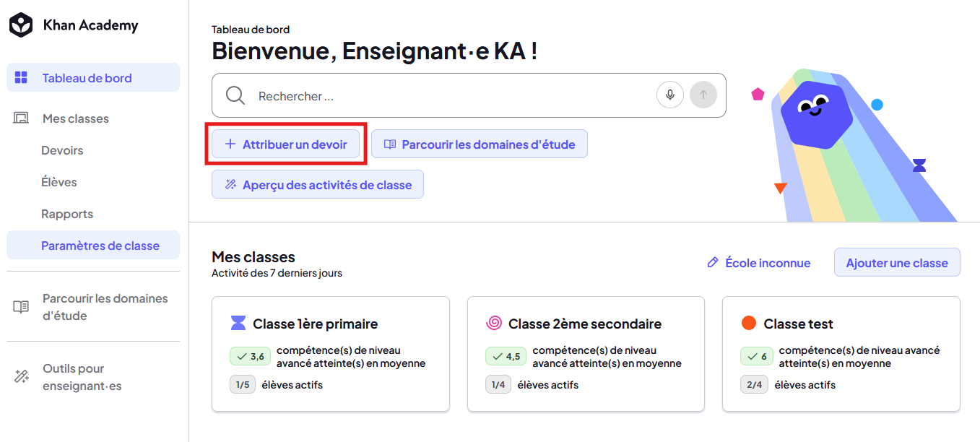Click the Attribuer un devoir button

[286, 144]
